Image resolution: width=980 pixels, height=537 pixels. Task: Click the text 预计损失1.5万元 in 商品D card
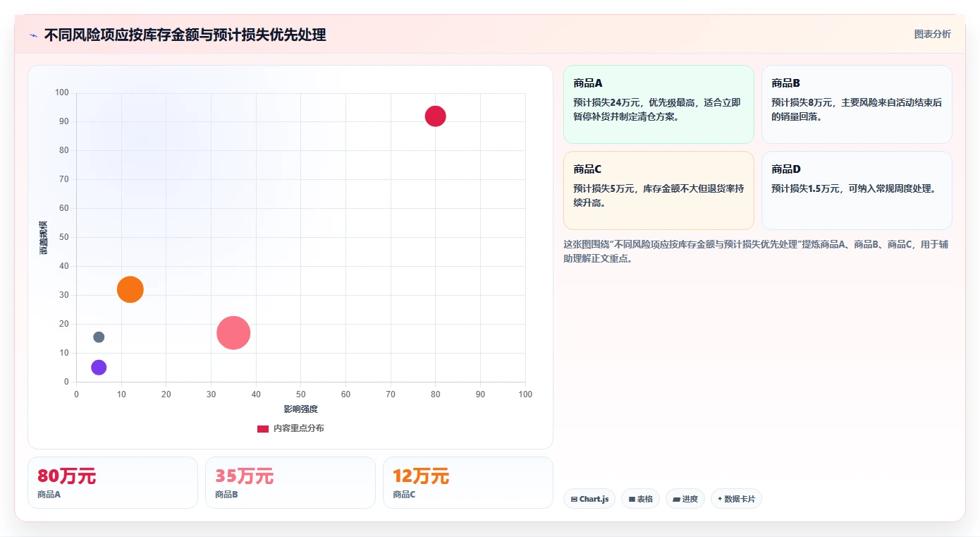point(805,188)
